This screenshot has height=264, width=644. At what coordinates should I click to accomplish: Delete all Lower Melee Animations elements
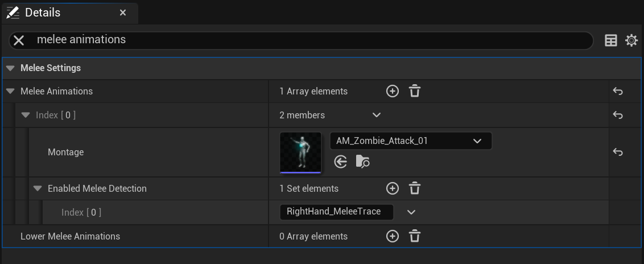pyautogui.click(x=415, y=236)
